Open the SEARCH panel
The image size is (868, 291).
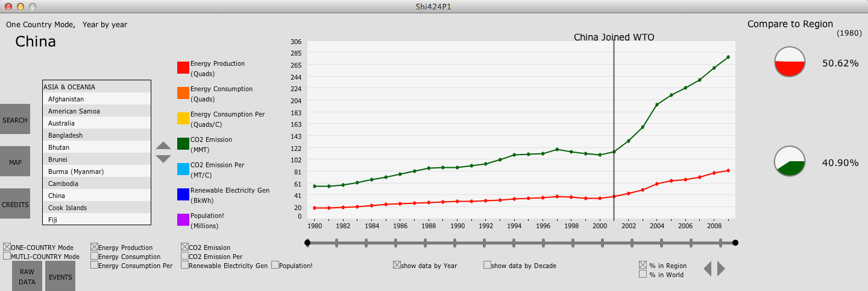point(14,120)
